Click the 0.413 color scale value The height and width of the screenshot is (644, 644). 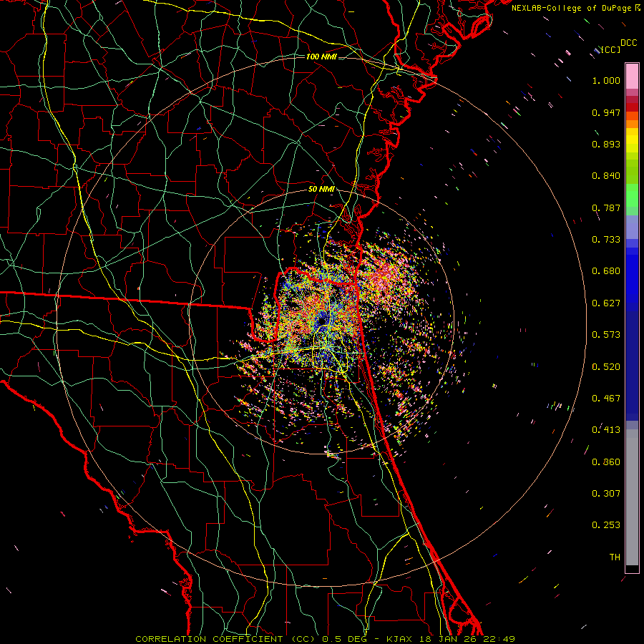tap(606, 430)
